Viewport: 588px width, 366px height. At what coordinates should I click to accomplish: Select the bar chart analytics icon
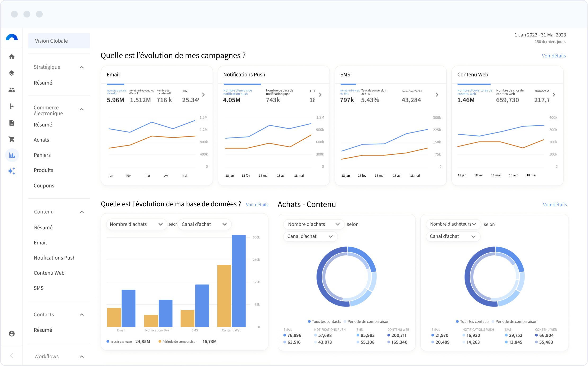pyautogui.click(x=12, y=155)
